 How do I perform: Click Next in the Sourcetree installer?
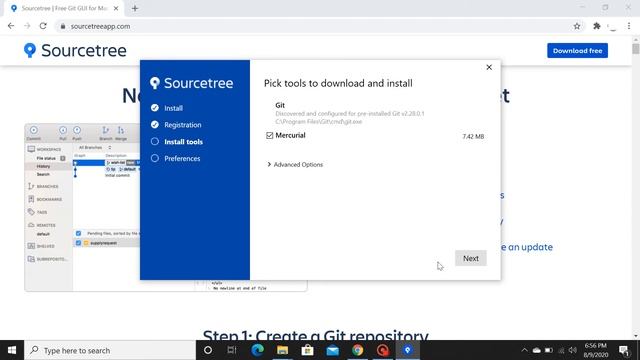[x=471, y=258]
